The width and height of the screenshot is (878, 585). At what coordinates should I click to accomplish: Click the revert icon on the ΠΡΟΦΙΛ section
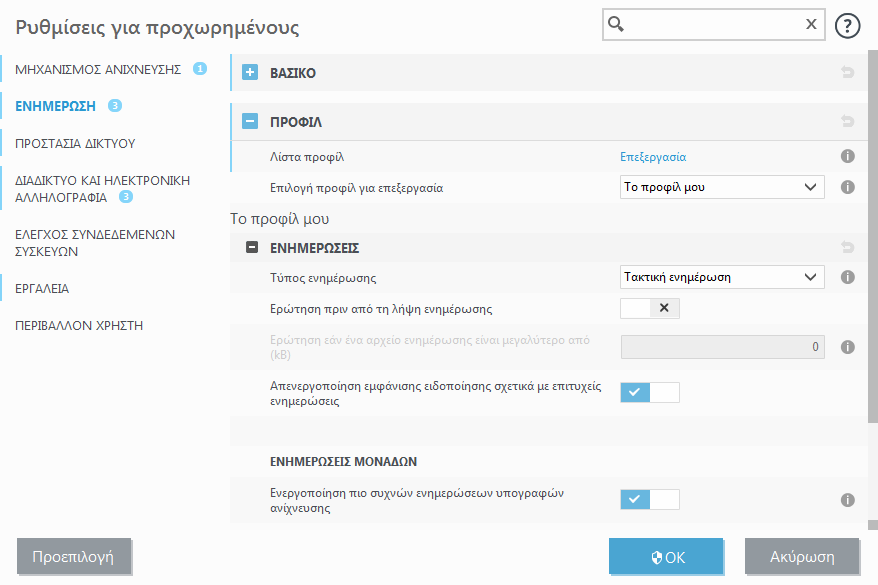click(x=848, y=121)
